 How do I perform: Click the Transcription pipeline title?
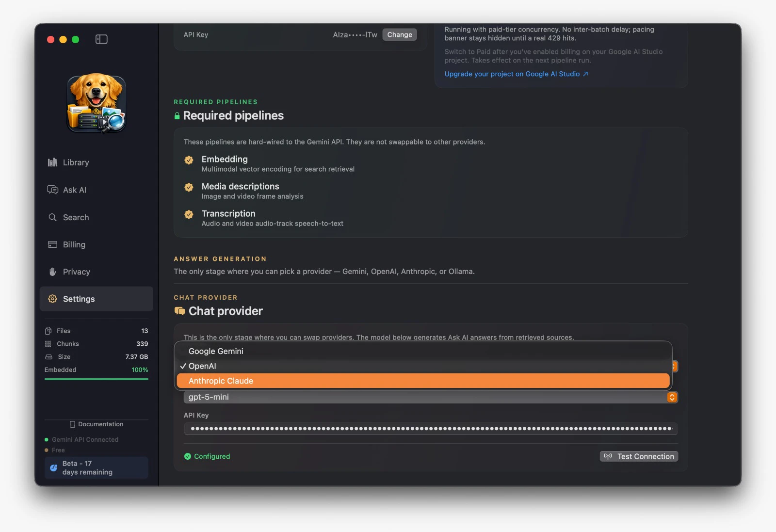[228, 213]
